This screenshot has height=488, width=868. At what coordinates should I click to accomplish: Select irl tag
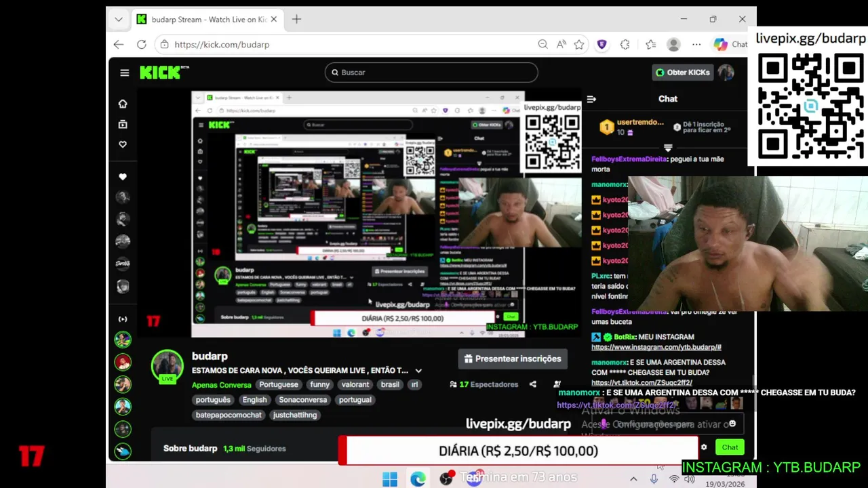tap(414, 384)
